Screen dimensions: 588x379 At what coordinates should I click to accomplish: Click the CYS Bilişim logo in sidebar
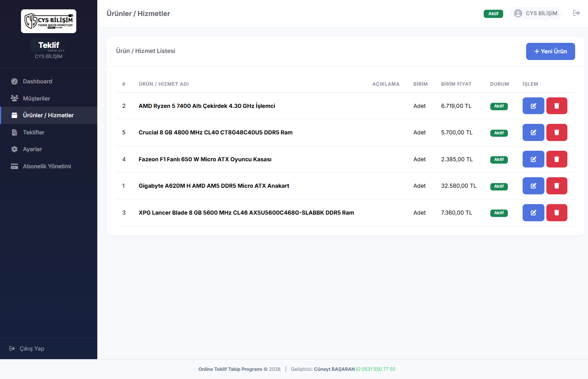pyautogui.click(x=49, y=21)
